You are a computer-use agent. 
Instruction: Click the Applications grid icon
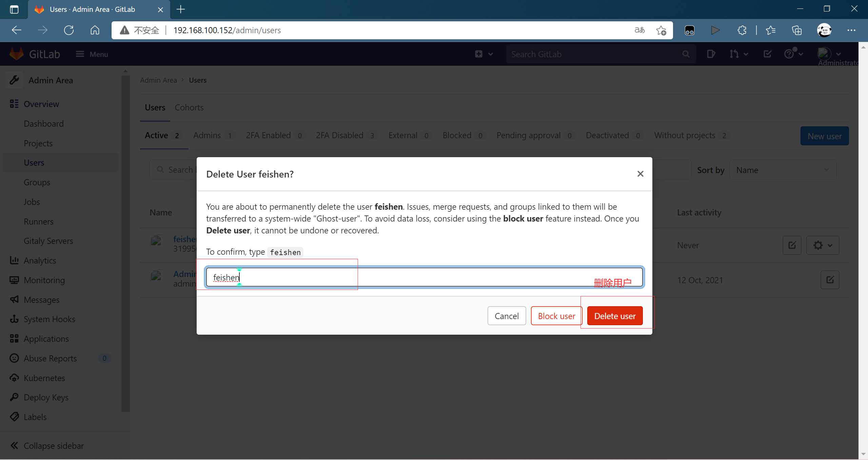click(x=14, y=339)
